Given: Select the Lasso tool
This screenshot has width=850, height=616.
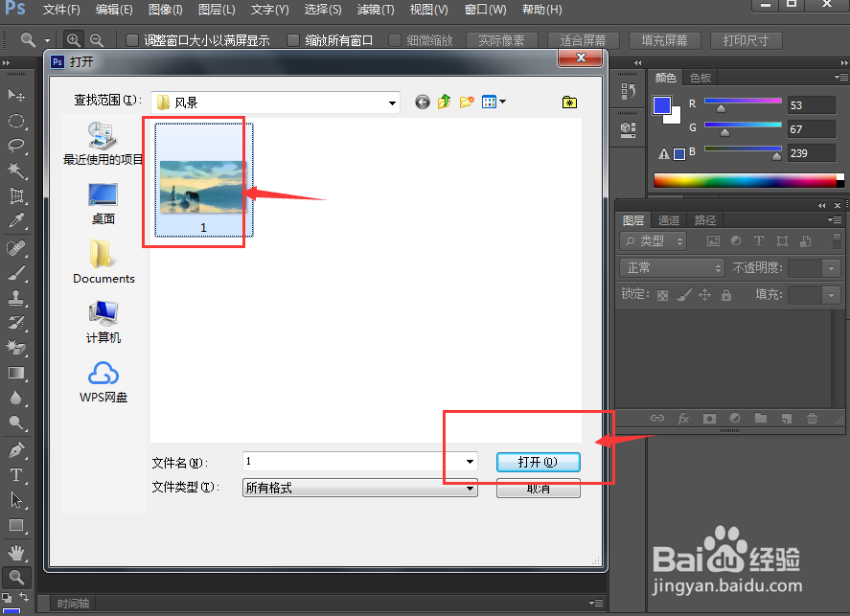Looking at the screenshot, I should tap(14, 146).
